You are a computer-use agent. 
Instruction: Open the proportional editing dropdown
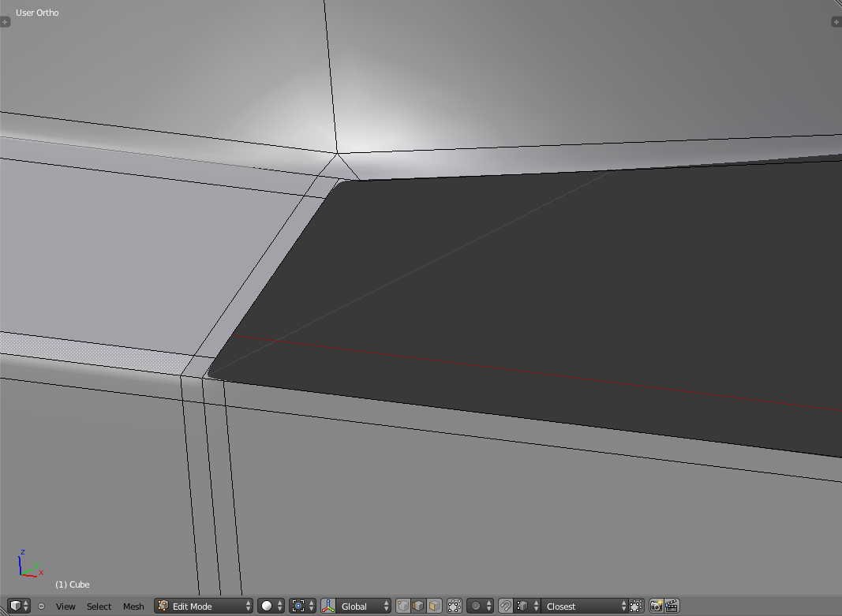click(x=480, y=606)
